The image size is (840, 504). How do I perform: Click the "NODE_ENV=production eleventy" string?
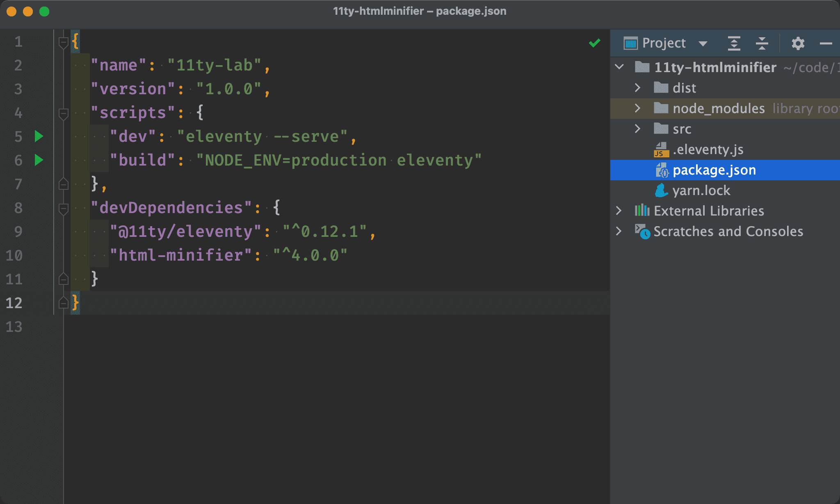[x=339, y=160]
